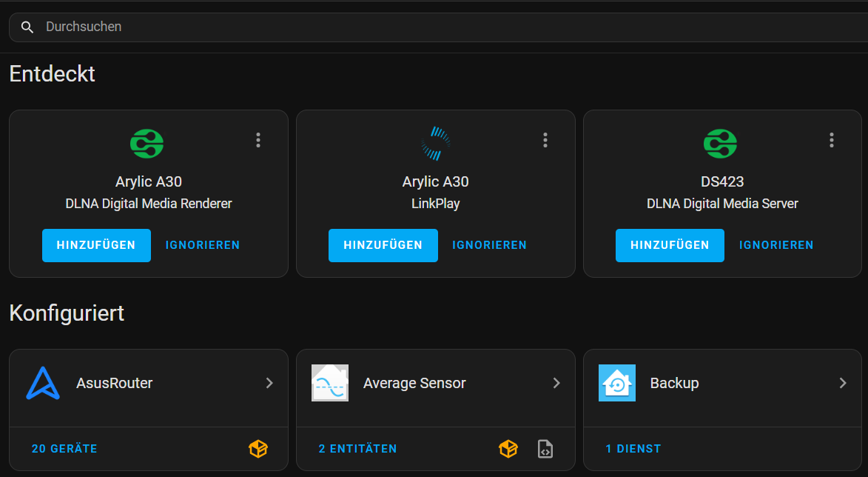Ignore the DS423 Media Server
This screenshot has width=868, height=477.
click(776, 245)
